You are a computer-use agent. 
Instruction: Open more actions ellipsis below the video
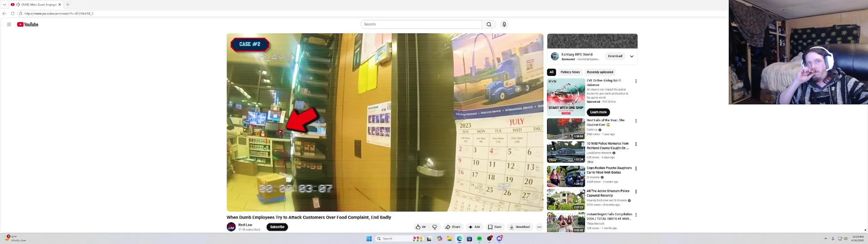click(539, 227)
